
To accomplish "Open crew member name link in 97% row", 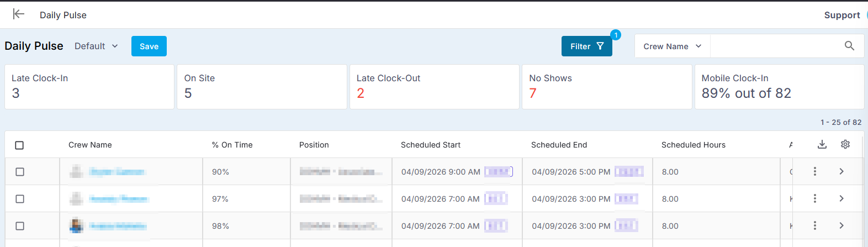I will click(119, 199).
